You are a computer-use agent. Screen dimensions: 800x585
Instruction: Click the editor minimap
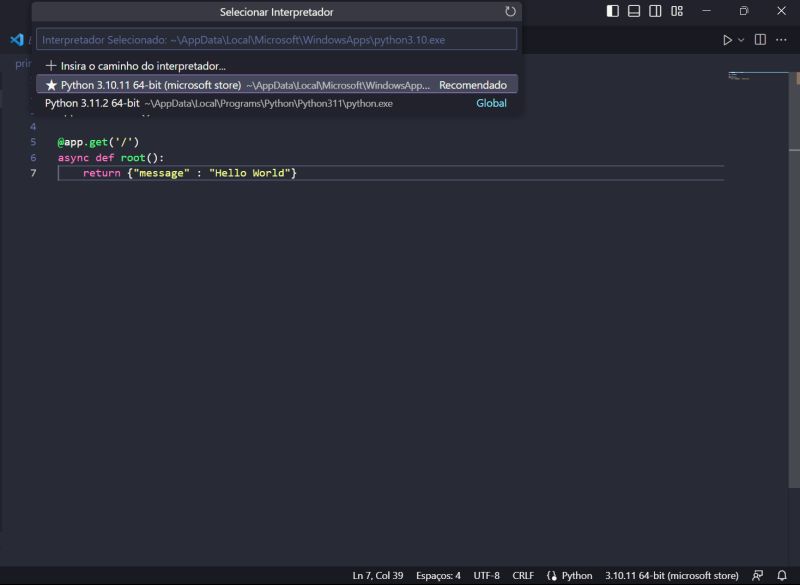(758, 77)
